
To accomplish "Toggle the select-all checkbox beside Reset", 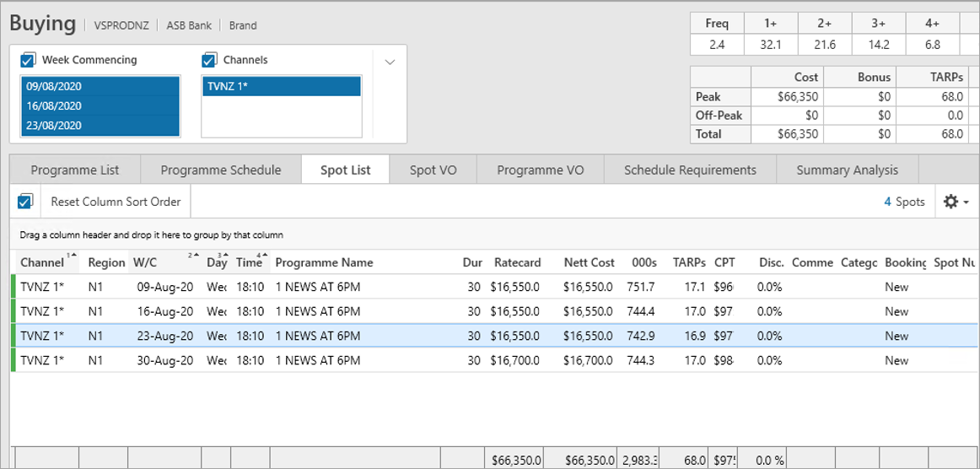I will click(x=24, y=202).
